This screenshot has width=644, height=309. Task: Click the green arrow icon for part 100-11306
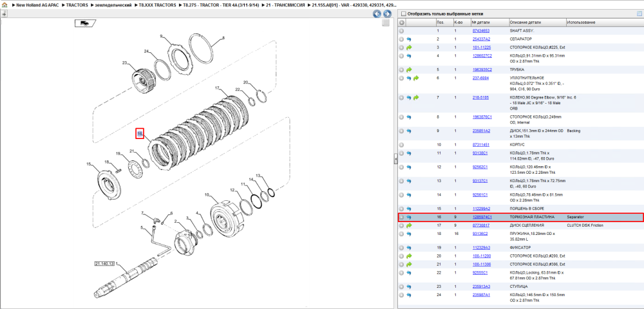click(409, 264)
